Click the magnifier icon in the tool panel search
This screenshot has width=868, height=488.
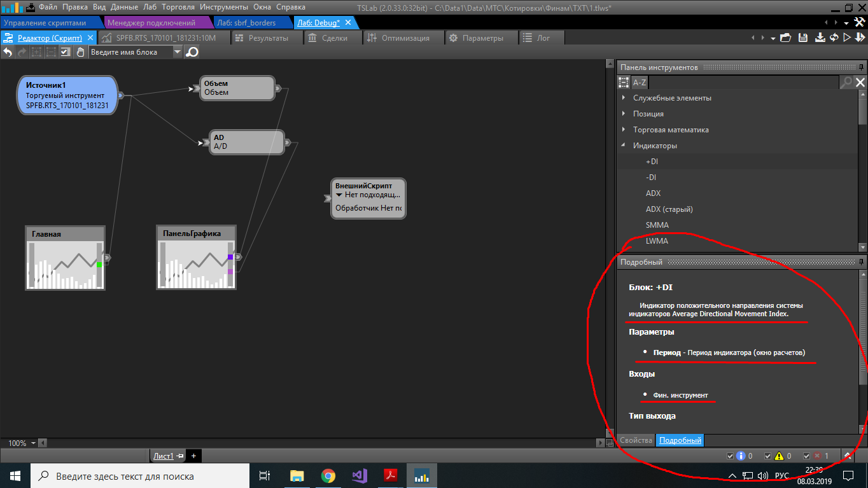846,82
